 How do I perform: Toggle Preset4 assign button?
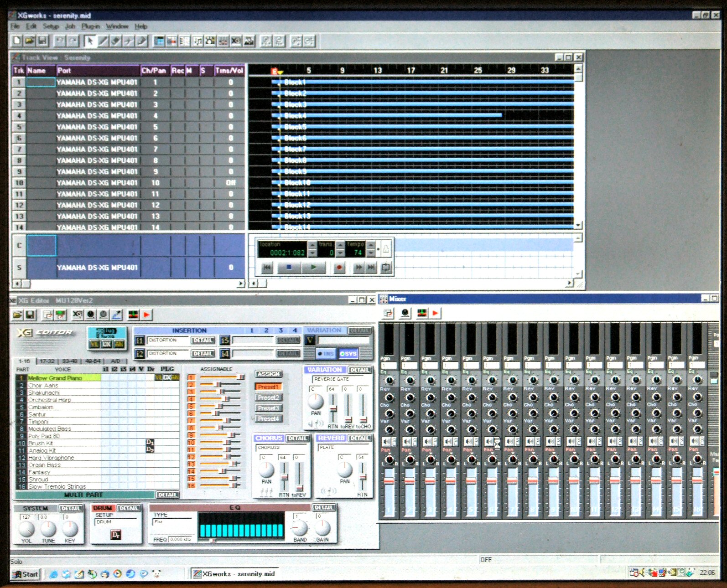click(268, 418)
